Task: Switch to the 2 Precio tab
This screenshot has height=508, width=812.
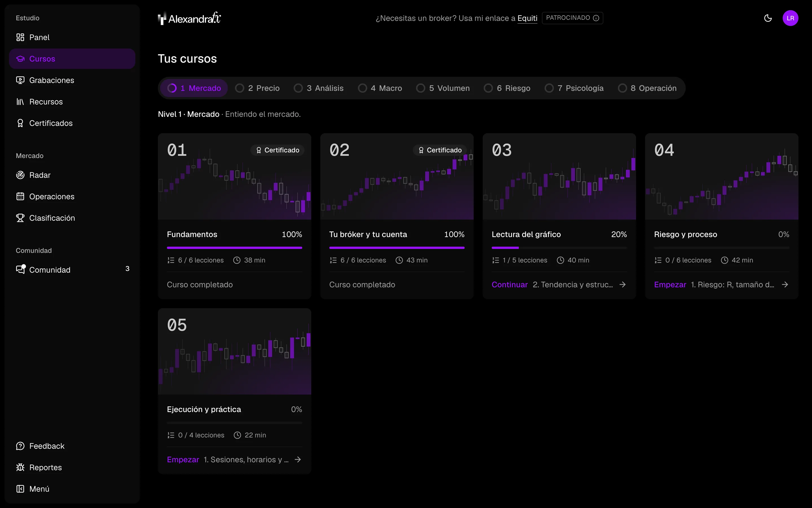Action: click(x=257, y=88)
